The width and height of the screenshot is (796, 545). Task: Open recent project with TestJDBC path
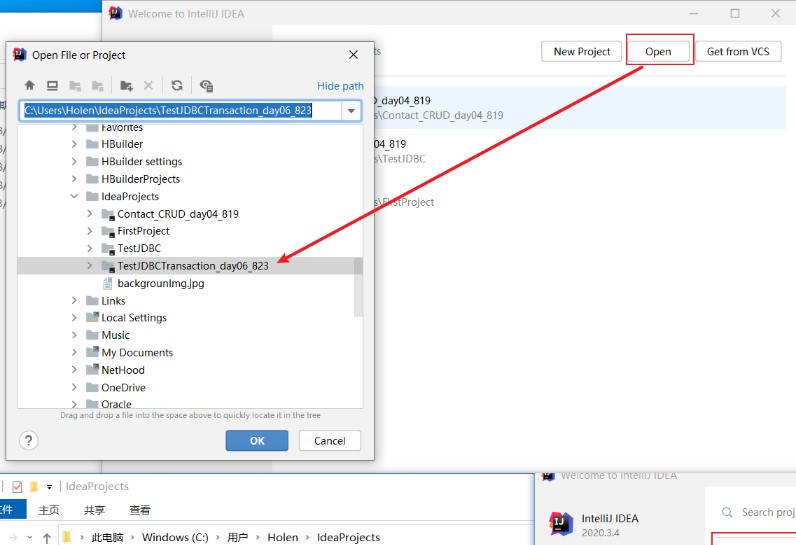point(580,151)
